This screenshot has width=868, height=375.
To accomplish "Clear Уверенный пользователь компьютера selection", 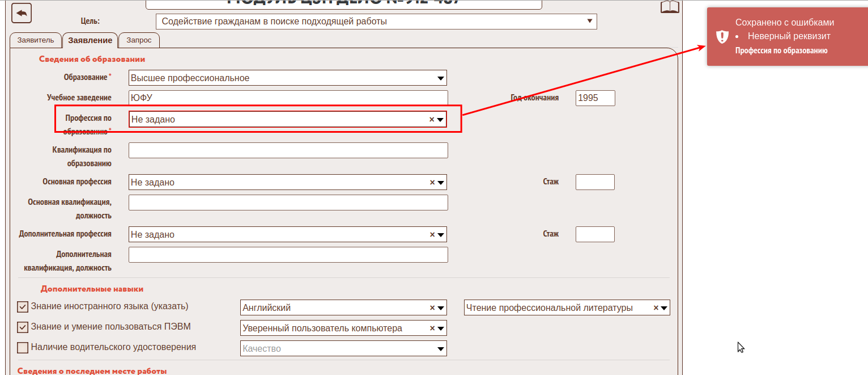I will click(432, 328).
